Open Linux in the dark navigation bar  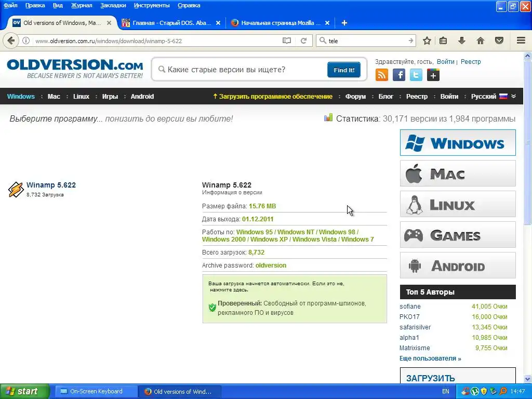[x=81, y=96]
